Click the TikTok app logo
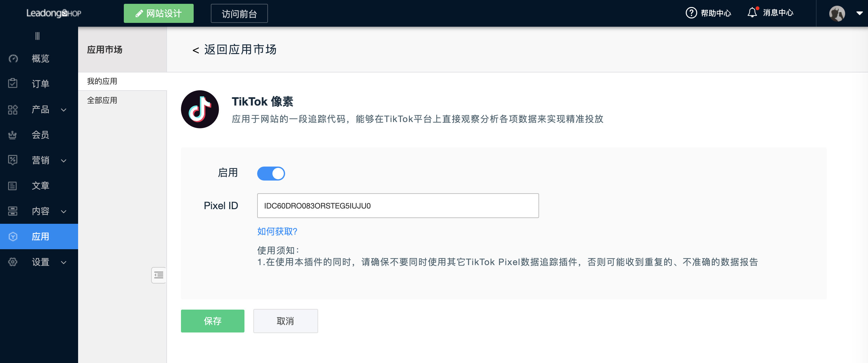Screen dimensions: 868x363 point(200,109)
